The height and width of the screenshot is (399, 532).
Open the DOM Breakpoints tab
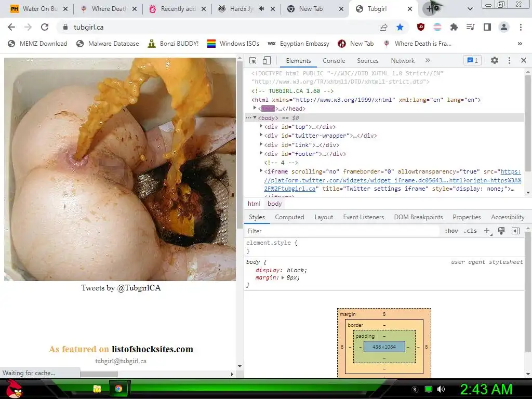point(418,217)
